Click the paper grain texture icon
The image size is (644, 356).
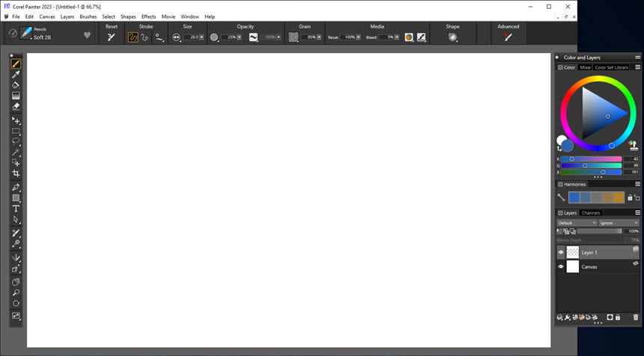click(x=293, y=37)
